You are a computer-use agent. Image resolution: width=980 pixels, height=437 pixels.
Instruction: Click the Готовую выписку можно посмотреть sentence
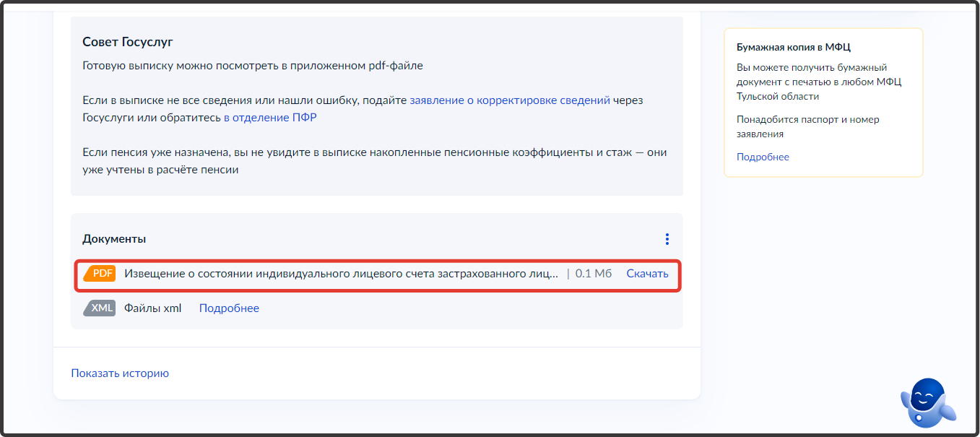pos(253,66)
